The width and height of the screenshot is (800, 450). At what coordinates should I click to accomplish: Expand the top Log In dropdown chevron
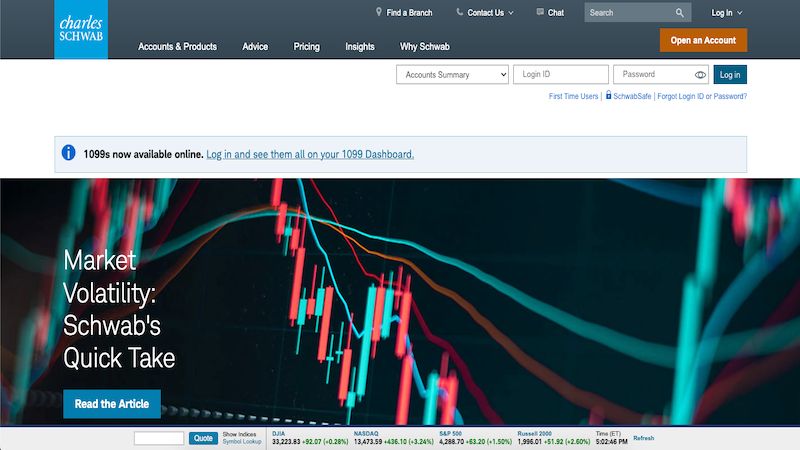[x=739, y=13]
